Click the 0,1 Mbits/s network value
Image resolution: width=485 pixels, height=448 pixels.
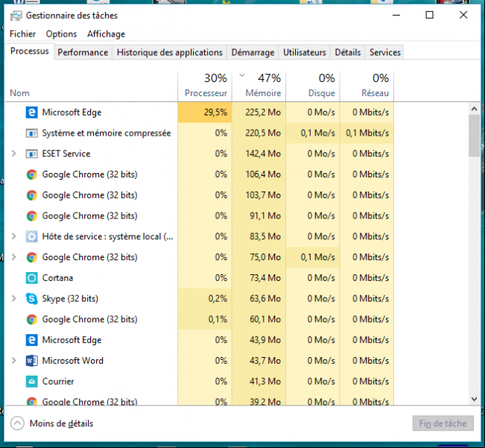tap(367, 133)
